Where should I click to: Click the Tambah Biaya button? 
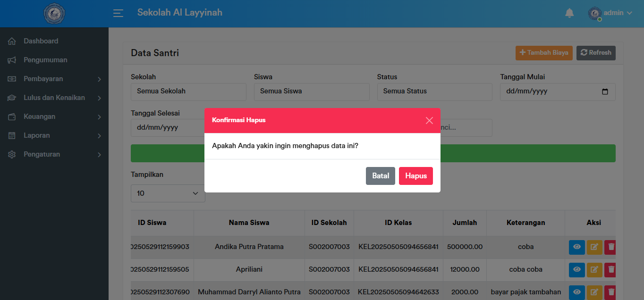click(x=544, y=53)
